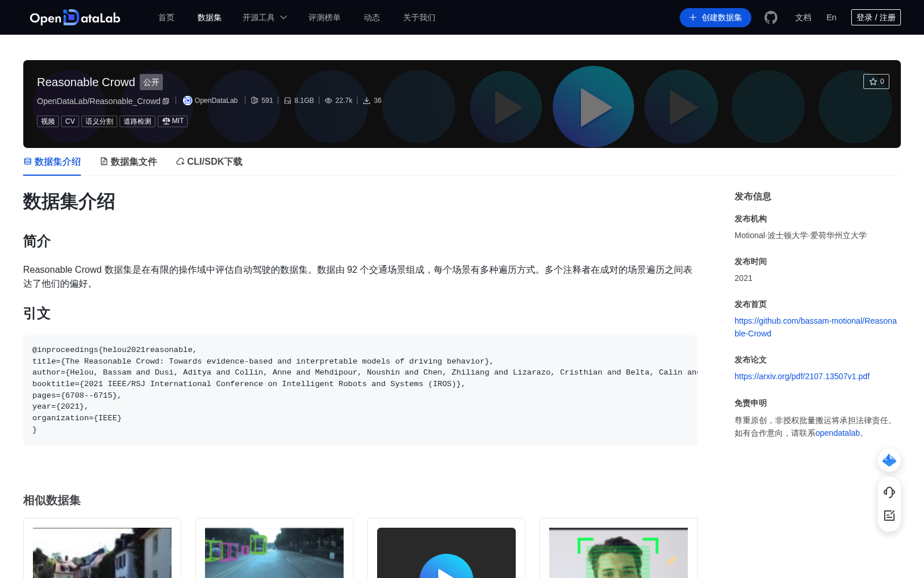This screenshot has width=924, height=578.
Task: Open 文档 in the top bar
Action: (803, 17)
